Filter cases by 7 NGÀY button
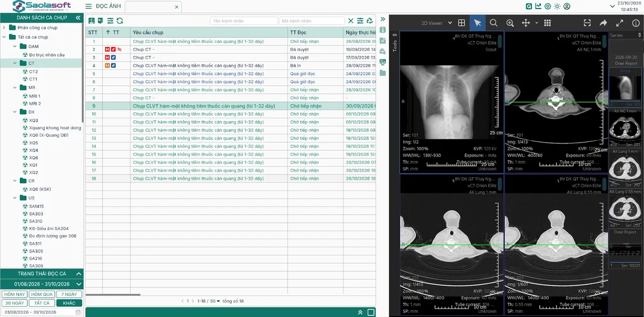Viewport: 644px width, 317px height. [69, 294]
